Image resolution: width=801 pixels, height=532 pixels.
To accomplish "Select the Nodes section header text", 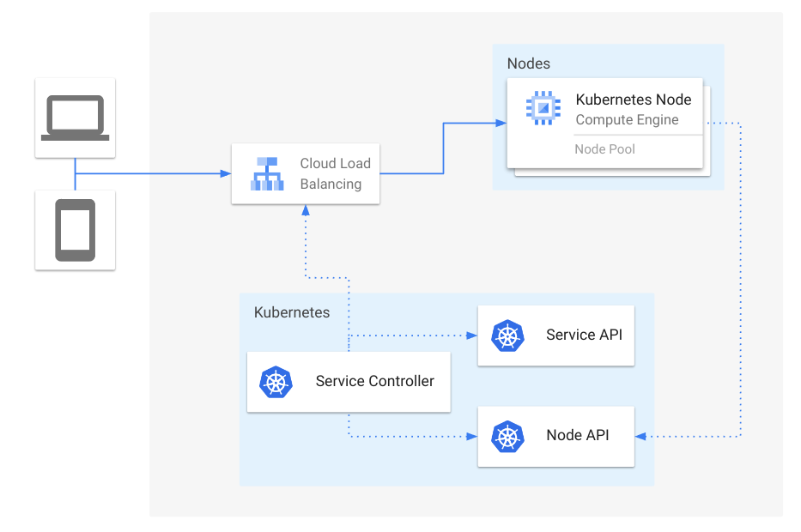I will (529, 63).
